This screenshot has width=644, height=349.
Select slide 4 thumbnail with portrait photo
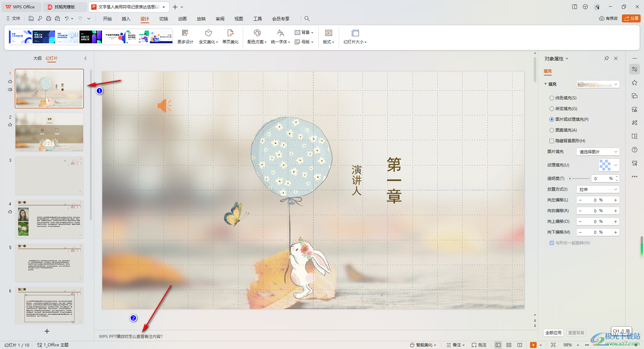(x=49, y=219)
